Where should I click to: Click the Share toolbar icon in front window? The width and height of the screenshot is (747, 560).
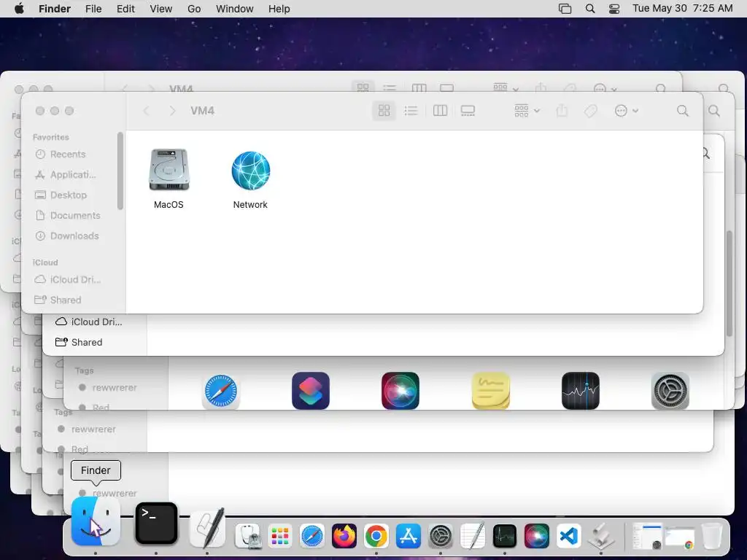coord(562,111)
